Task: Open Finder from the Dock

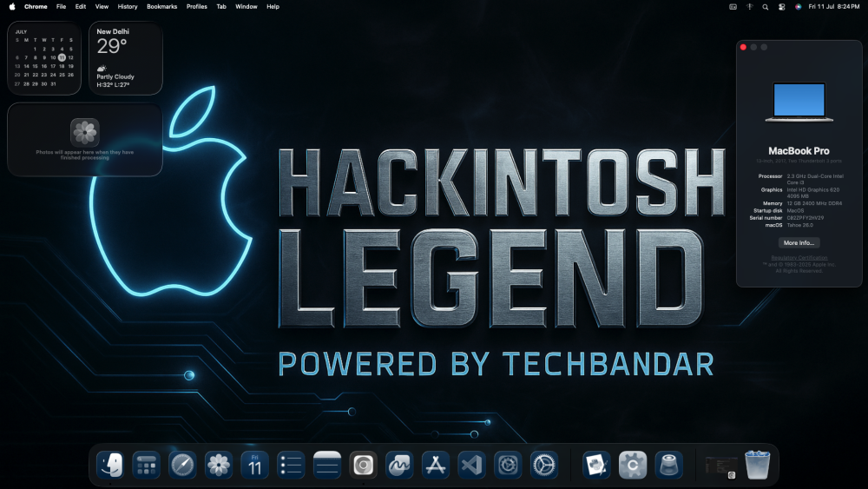Action: click(x=110, y=465)
